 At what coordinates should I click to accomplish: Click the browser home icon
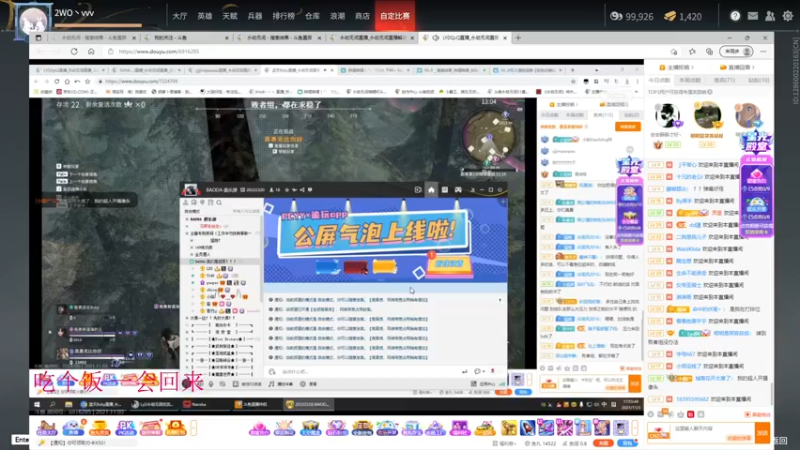point(91,52)
